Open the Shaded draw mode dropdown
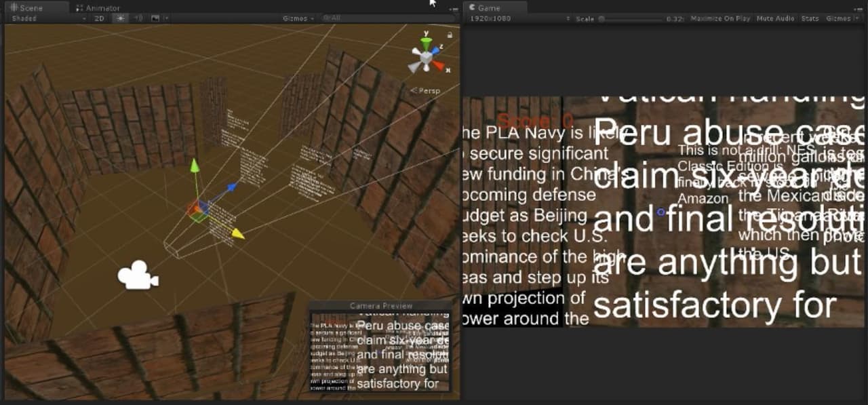 click(x=47, y=18)
